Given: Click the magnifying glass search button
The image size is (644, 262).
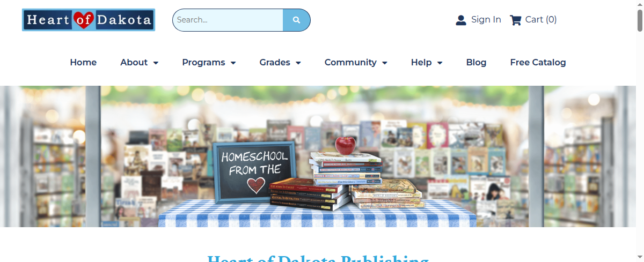Looking at the screenshot, I should pos(296,20).
